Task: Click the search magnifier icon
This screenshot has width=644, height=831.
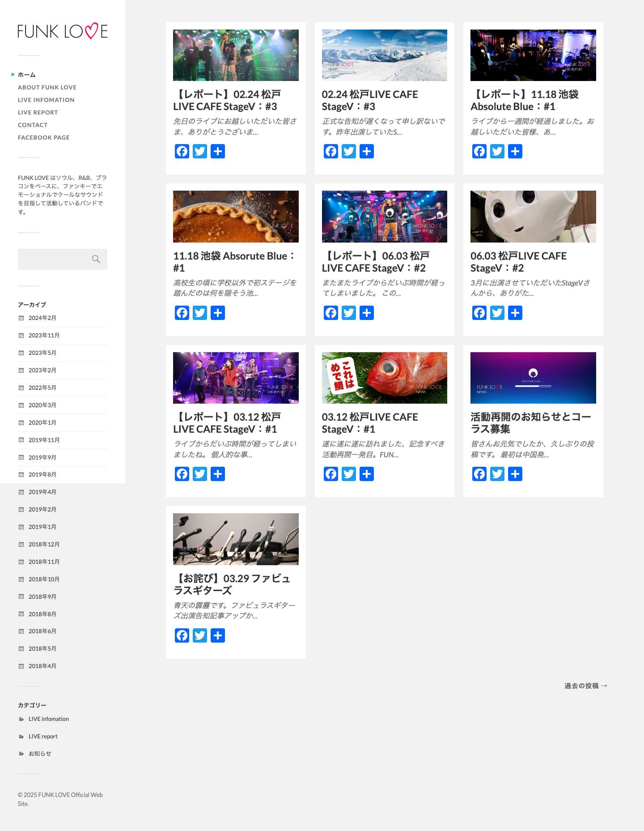Action: (96, 259)
